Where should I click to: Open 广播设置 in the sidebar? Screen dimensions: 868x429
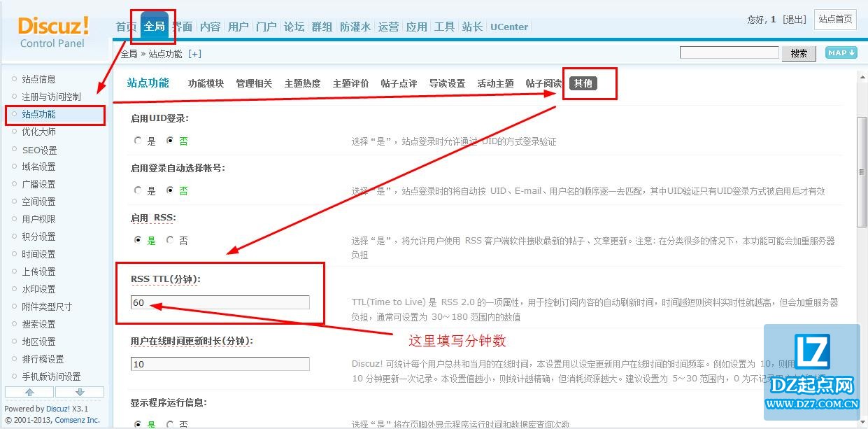[38, 184]
